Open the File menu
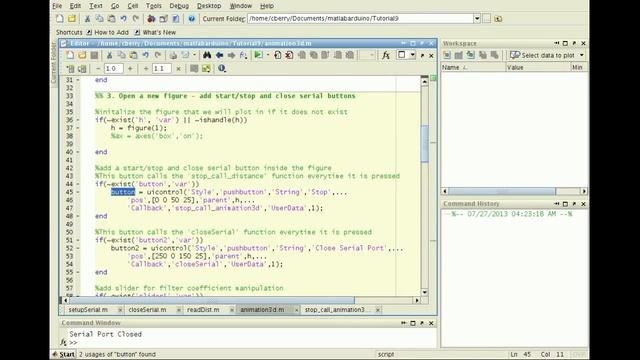This screenshot has height=360, width=640. (x=57, y=6)
